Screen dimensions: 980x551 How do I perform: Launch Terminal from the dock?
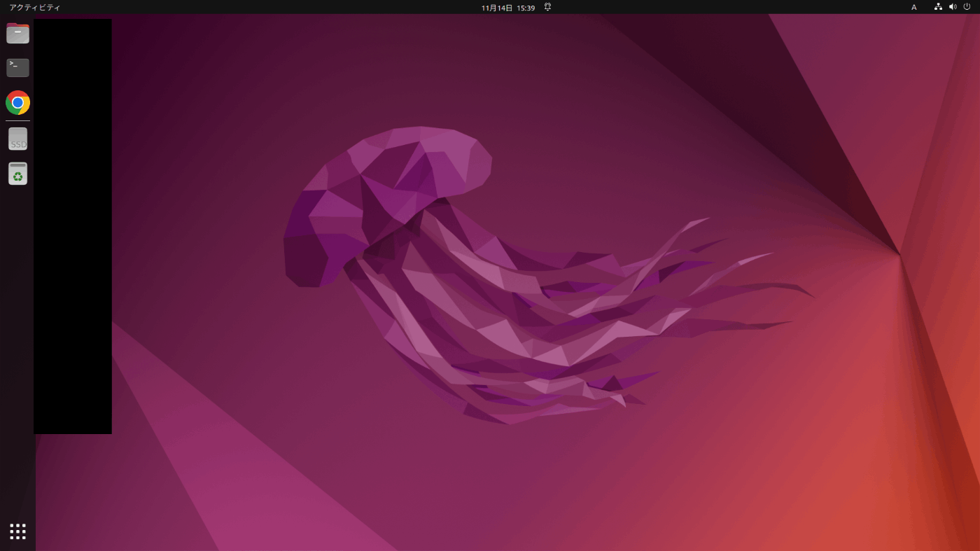pos(17,68)
